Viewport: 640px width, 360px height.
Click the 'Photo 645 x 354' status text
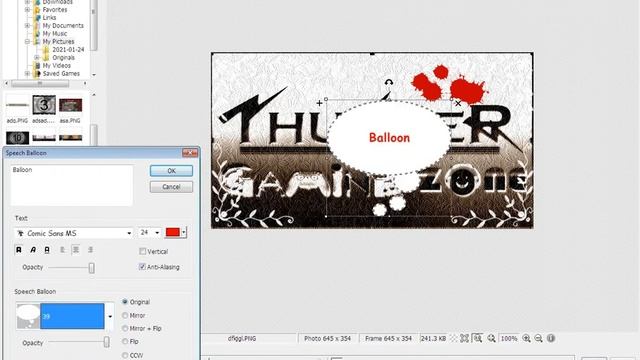pos(327,338)
